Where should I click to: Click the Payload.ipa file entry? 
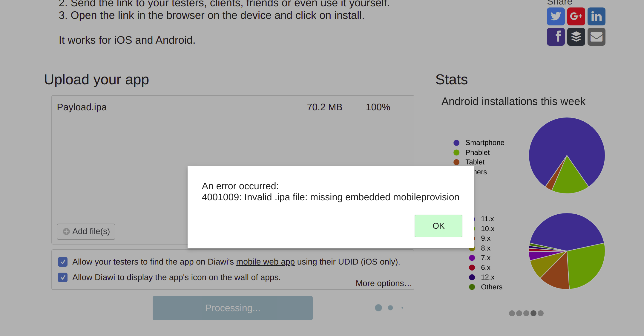pos(82,107)
